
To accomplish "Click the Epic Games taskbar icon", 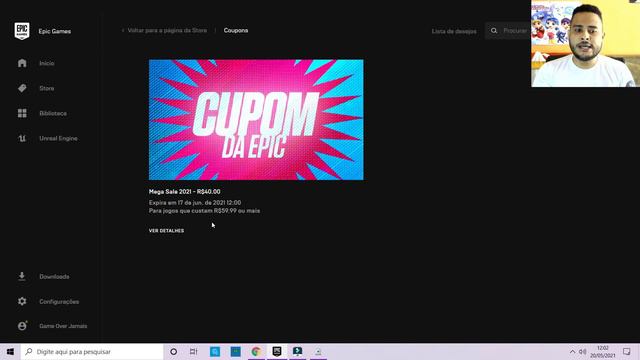I will 277,351.
